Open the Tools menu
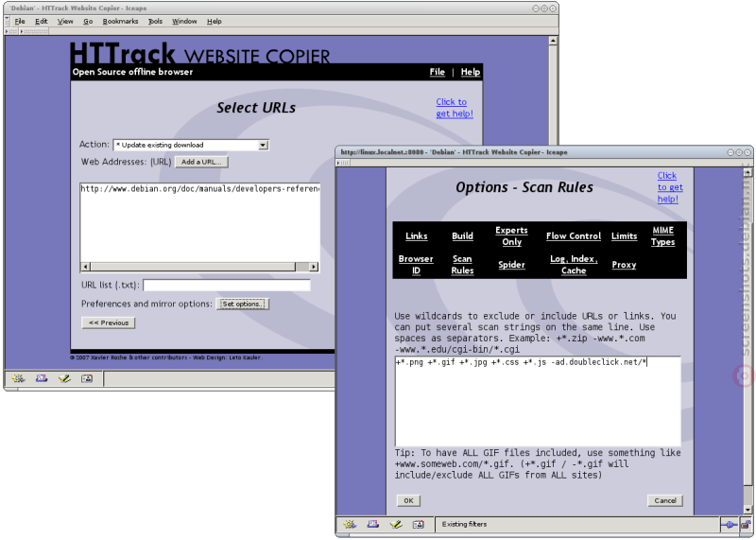Image resolution: width=756 pixels, height=540 pixels. (155, 21)
